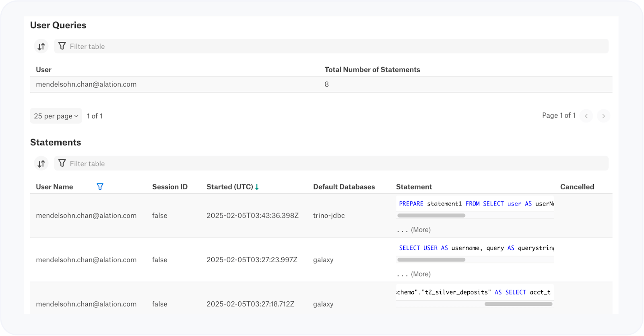Image resolution: width=644 pixels, height=336 pixels.
Task: Go to the next page arrow
Action: 603,116
